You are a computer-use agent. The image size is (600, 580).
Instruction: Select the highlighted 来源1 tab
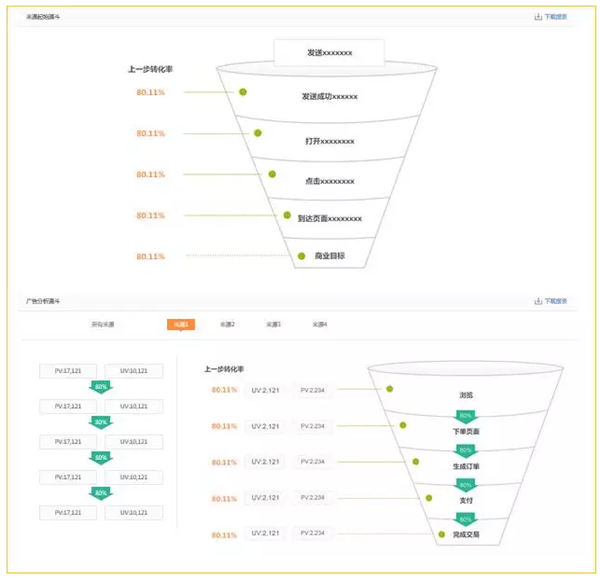181,324
